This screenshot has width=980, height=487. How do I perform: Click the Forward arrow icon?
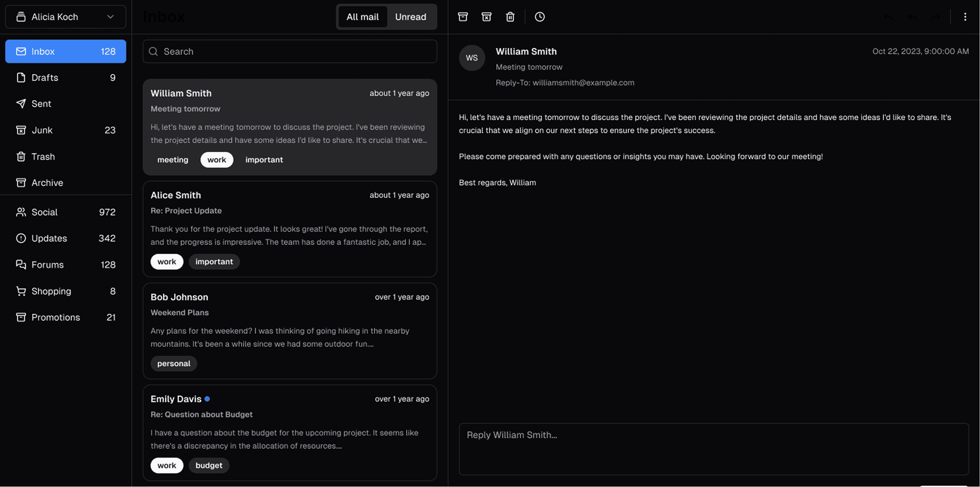click(x=936, y=17)
